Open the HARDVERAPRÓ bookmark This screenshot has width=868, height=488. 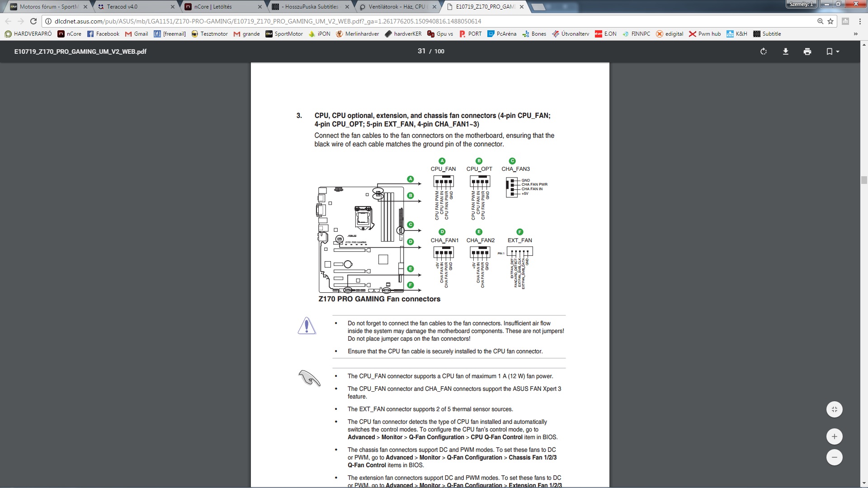(x=28, y=34)
